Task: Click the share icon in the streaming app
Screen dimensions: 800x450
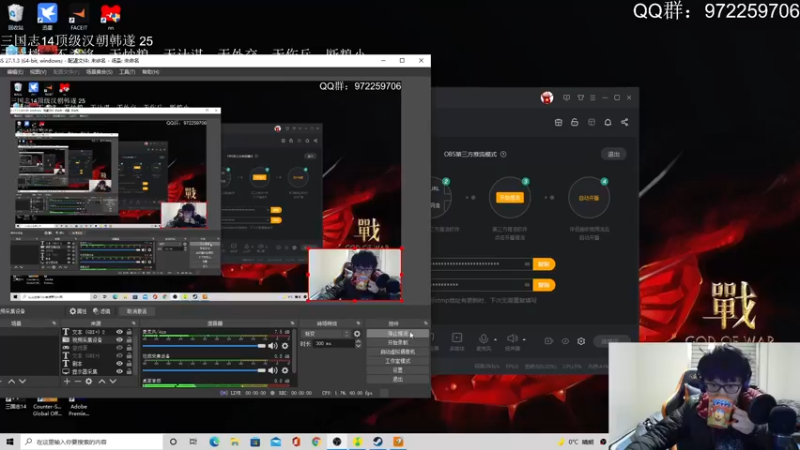Action: coord(624,122)
